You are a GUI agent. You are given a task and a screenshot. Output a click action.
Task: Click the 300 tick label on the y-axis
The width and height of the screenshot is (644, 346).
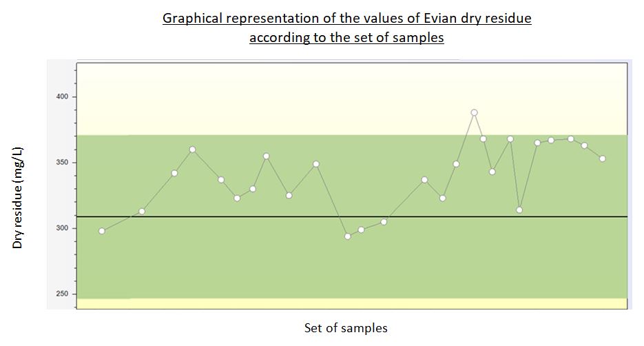[x=62, y=228]
